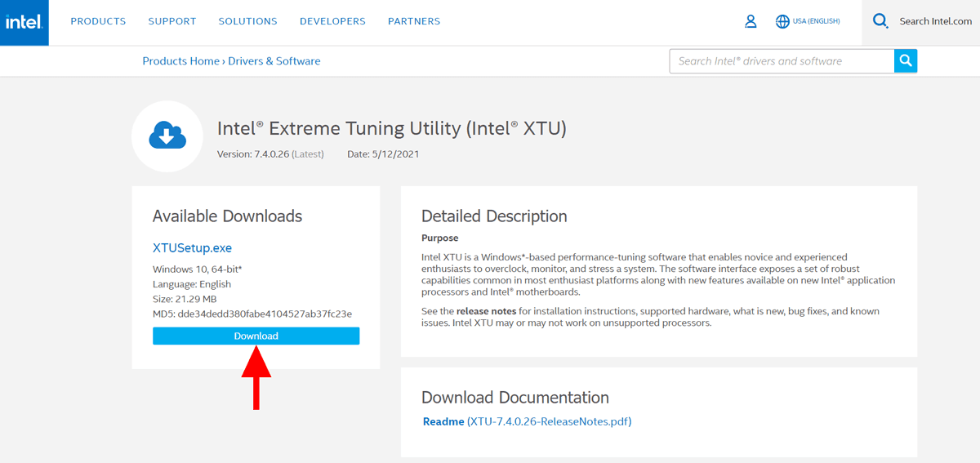
Task: Click the Intel Extreme Tuning Utility title
Action: coord(392,128)
